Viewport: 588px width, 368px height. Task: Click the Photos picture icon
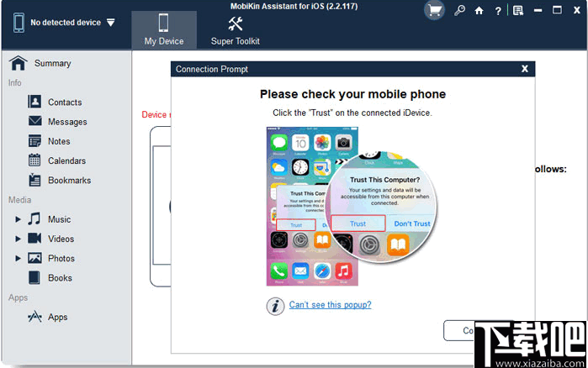34,258
